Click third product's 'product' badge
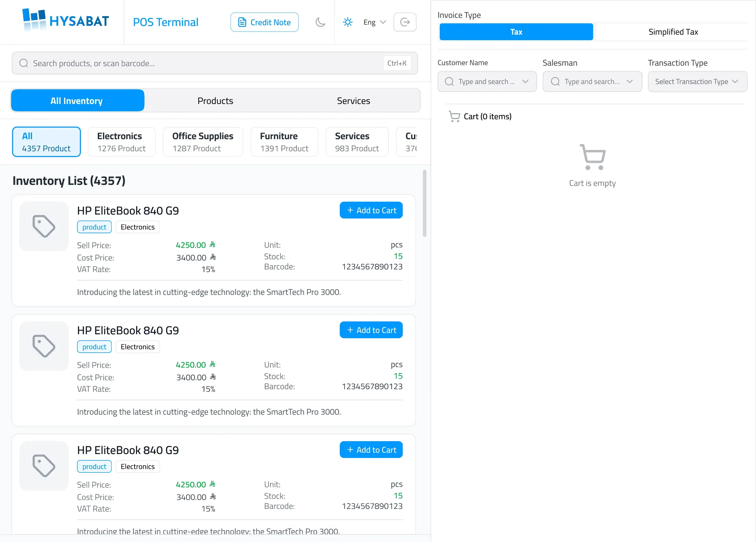Image resolution: width=756 pixels, height=542 pixels. [94, 466]
